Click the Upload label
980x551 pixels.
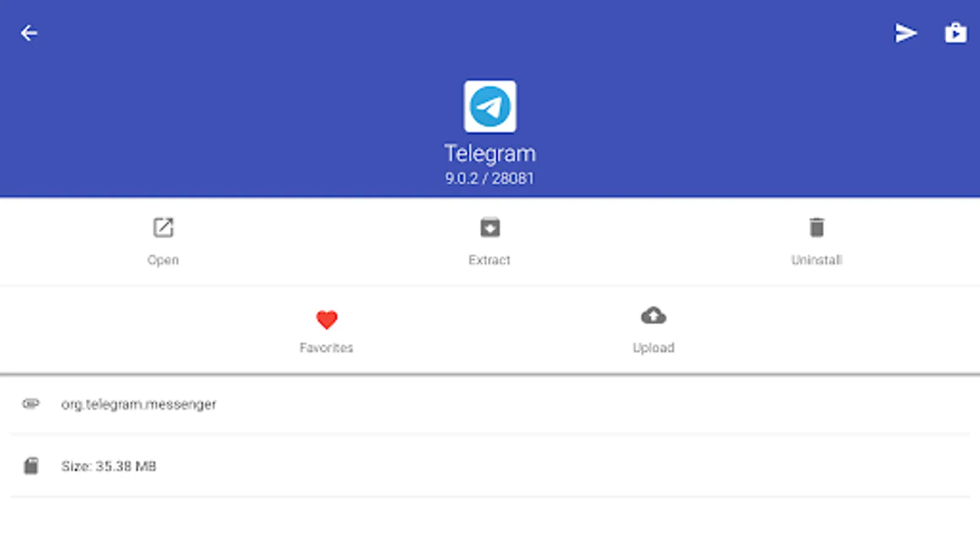[x=654, y=348]
